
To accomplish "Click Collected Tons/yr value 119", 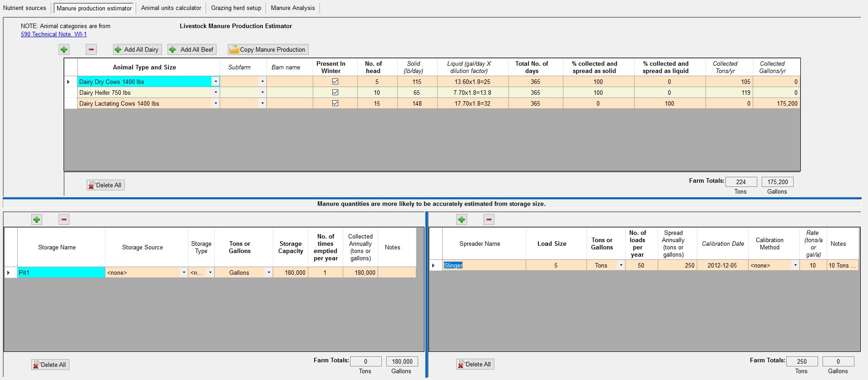I will pos(729,93).
